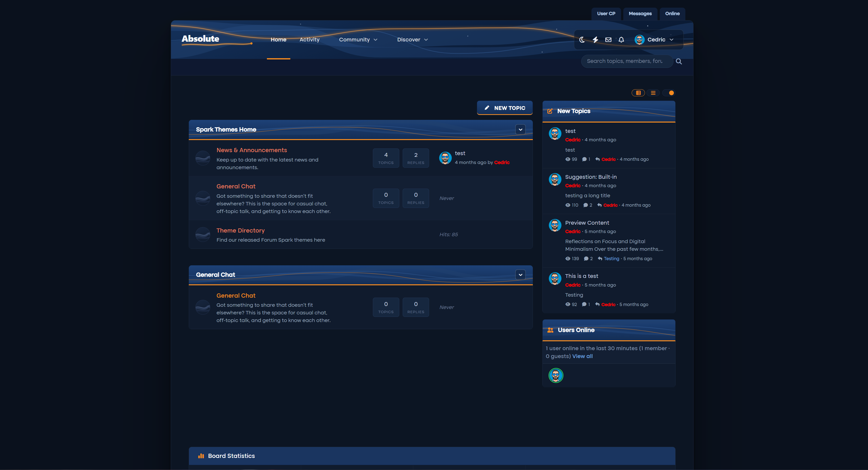Collapse the General Chat category
Image resolution: width=868 pixels, height=470 pixels.
point(521,275)
